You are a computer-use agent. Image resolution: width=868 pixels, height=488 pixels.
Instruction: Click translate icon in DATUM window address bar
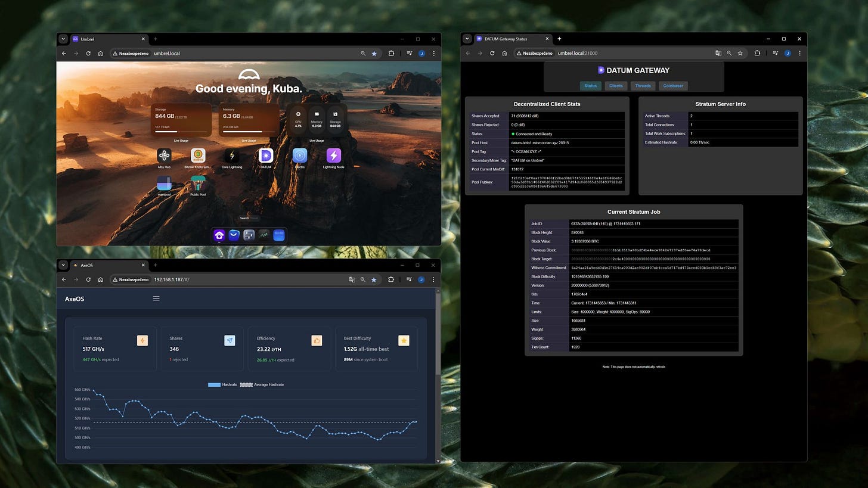pyautogui.click(x=718, y=53)
